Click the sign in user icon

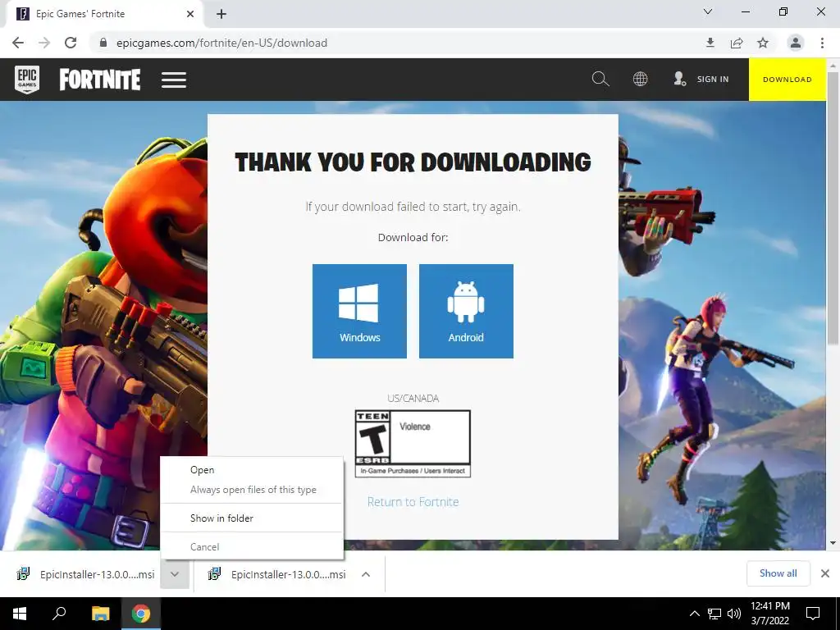[x=679, y=80]
